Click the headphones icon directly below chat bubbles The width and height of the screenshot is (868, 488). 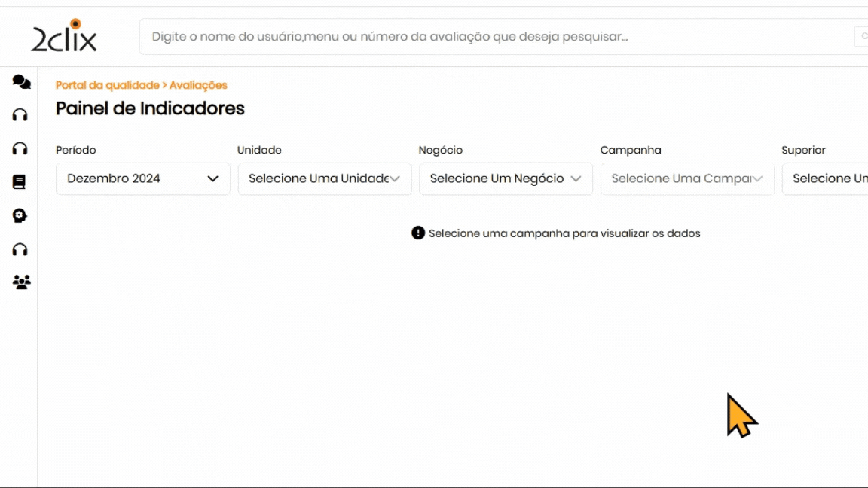click(x=20, y=115)
